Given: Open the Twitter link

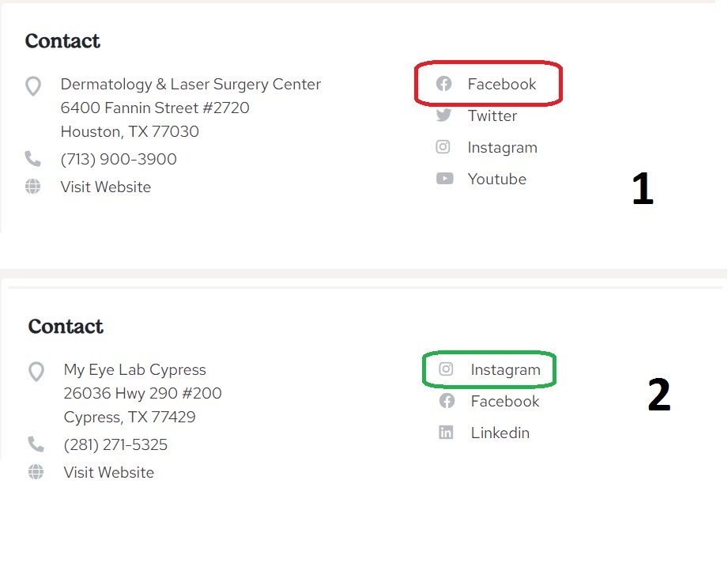Looking at the screenshot, I should [492, 115].
